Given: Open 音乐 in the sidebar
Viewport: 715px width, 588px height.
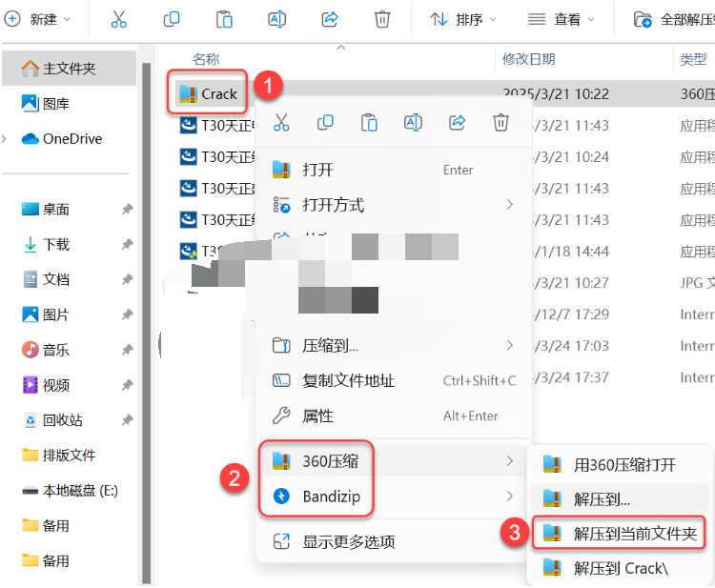Looking at the screenshot, I should [46, 350].
